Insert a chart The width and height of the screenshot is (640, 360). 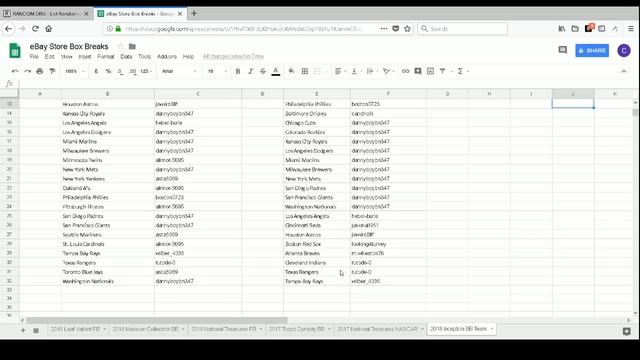430,71
